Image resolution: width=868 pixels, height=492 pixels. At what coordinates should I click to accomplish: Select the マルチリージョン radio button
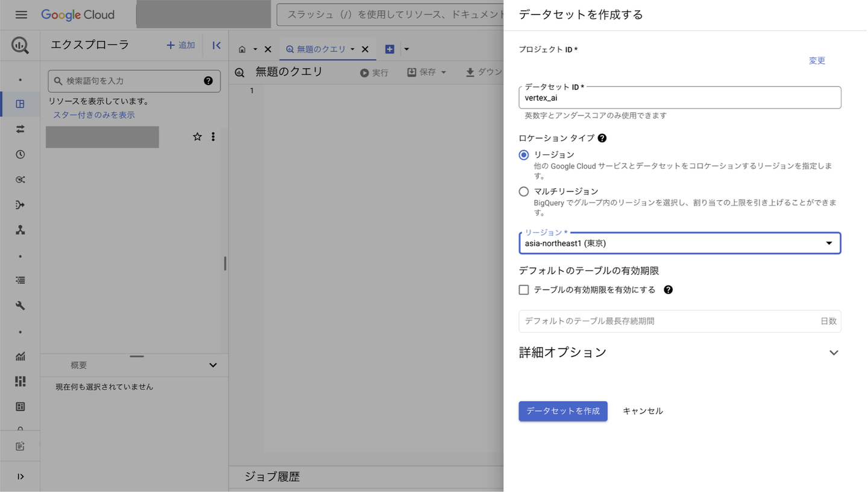coord(524,192)
